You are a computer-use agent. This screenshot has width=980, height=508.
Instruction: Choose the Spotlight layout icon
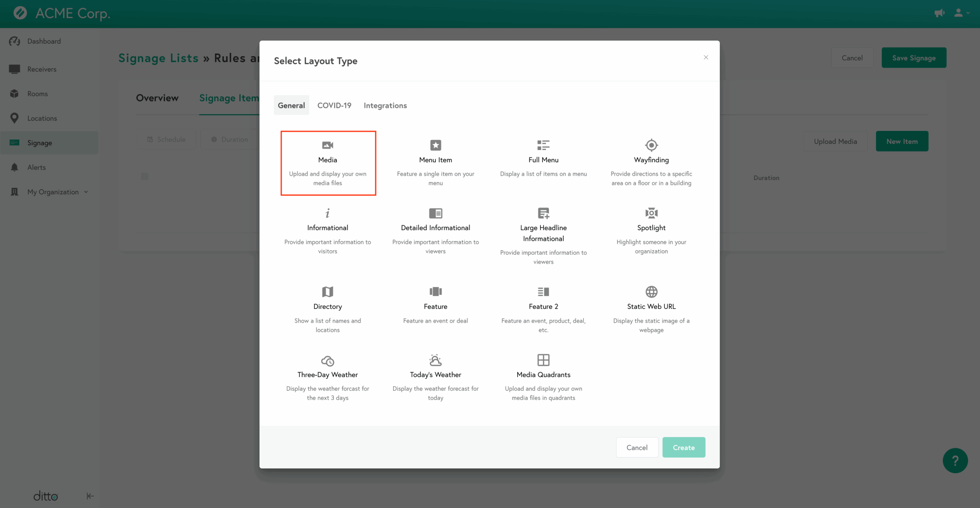(651, 213)
